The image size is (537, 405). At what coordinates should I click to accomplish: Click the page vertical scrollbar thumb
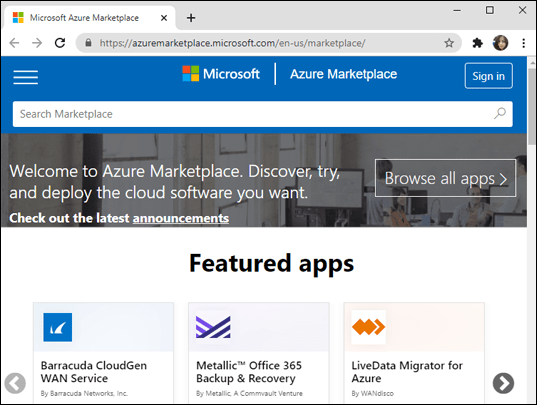[532, 106]
